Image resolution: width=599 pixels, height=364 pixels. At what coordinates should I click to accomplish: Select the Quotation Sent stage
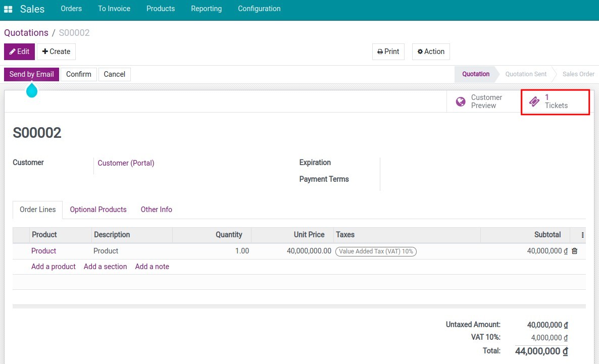pos(525,74)
